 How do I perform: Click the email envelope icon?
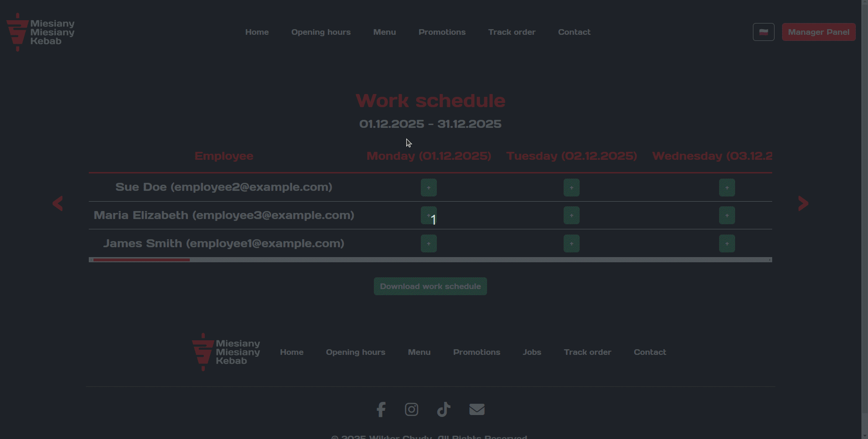(477, 409)
